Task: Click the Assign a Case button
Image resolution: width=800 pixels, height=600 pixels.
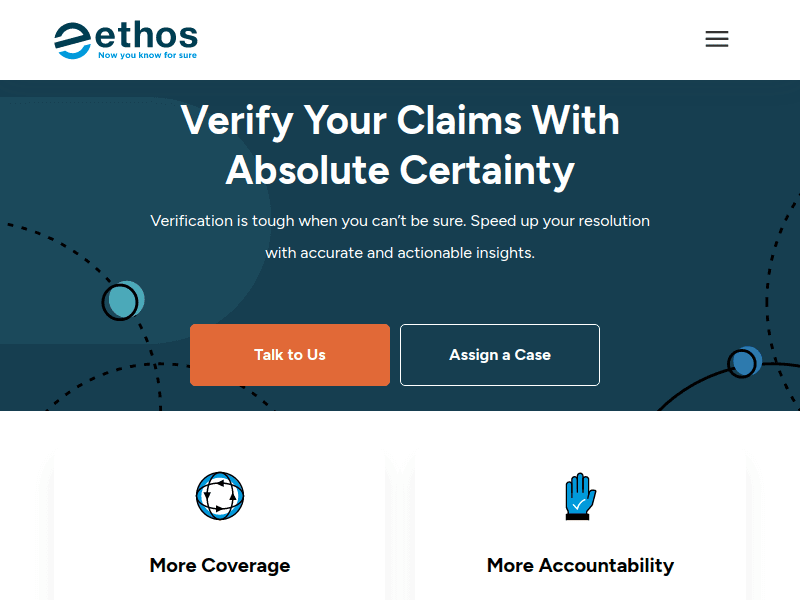Action: click(500, 354)
